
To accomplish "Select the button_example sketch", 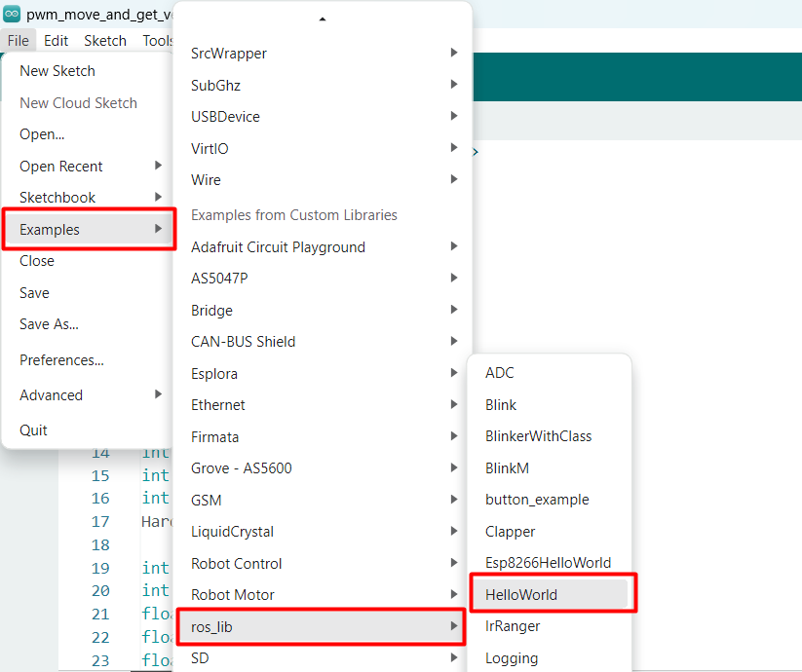I will 537,500.
